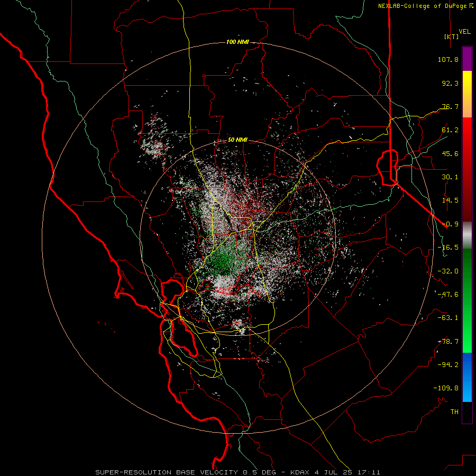Viewport: 476px width, 476px height.
Task: Pick the black TH segment of color bar
Action: [x=467, y=412]
